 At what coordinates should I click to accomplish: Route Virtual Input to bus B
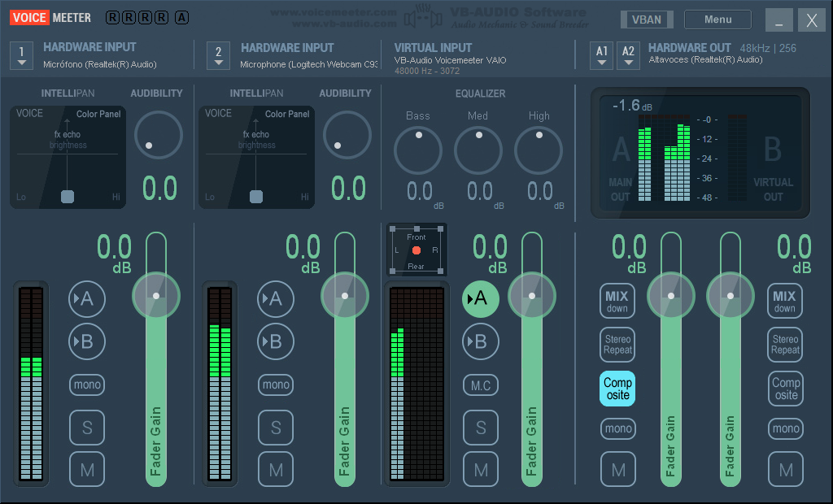480,341
